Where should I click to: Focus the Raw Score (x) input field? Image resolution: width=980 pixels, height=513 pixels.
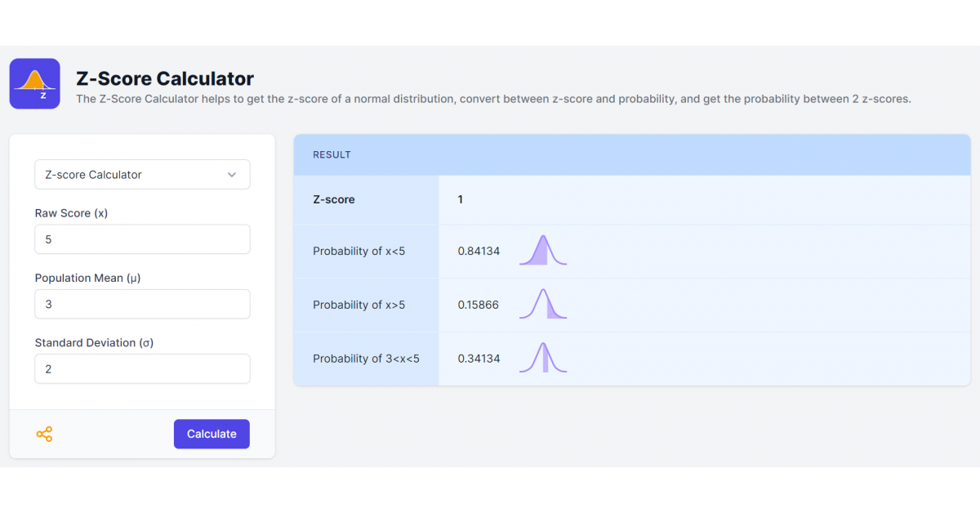point(142,239)
